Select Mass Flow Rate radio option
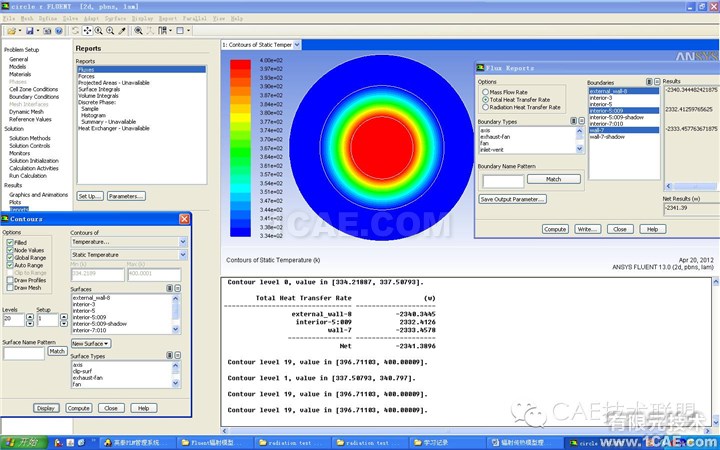The height and width of the screenshot is (450, 720). (485, 92)
